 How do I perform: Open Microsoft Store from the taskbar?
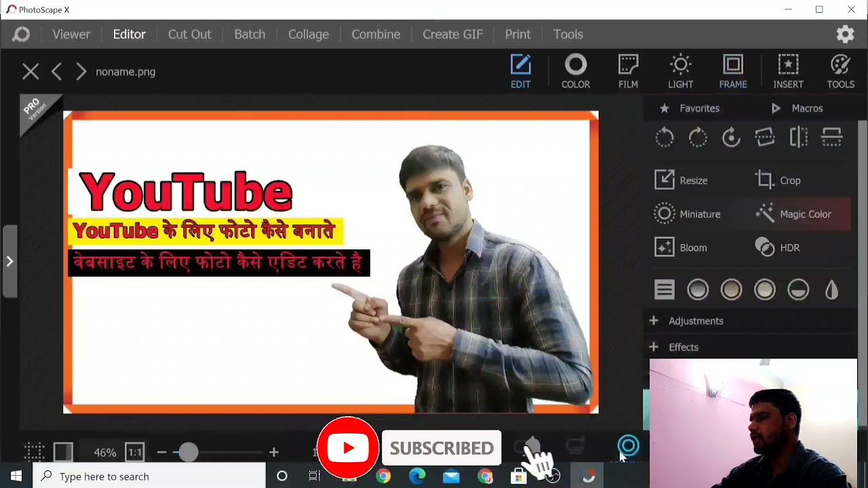coord(519,476)
